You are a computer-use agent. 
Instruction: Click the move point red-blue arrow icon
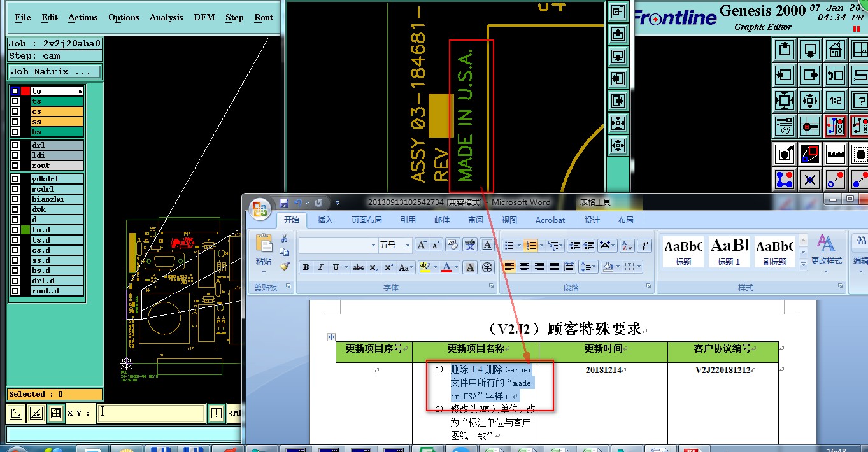click(835, 180)
